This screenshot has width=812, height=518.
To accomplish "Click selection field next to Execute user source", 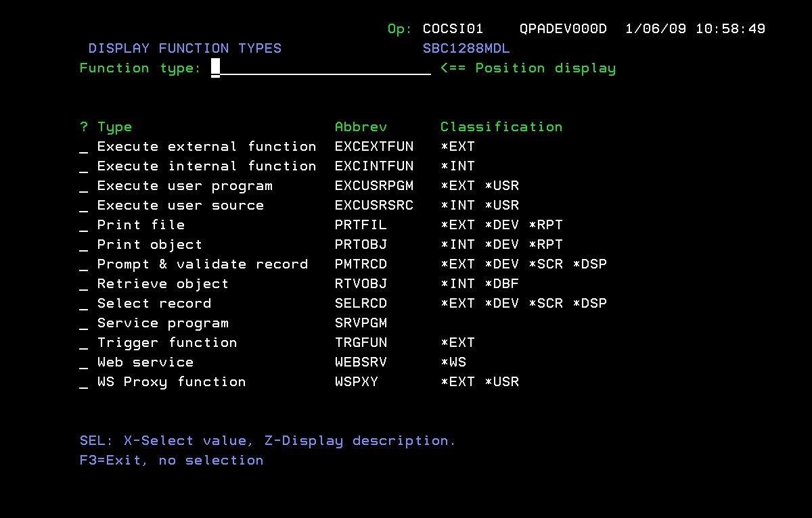I will click(x=84, y=206).
